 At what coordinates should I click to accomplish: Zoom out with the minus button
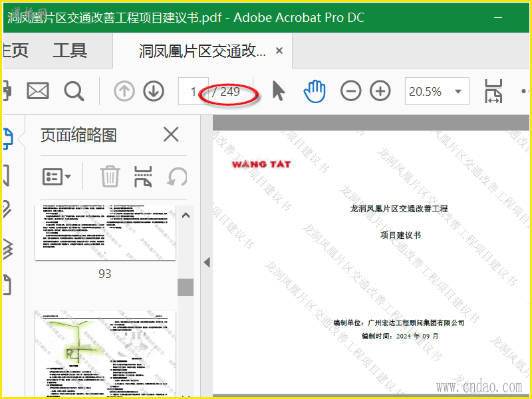(x=350, y=91)
